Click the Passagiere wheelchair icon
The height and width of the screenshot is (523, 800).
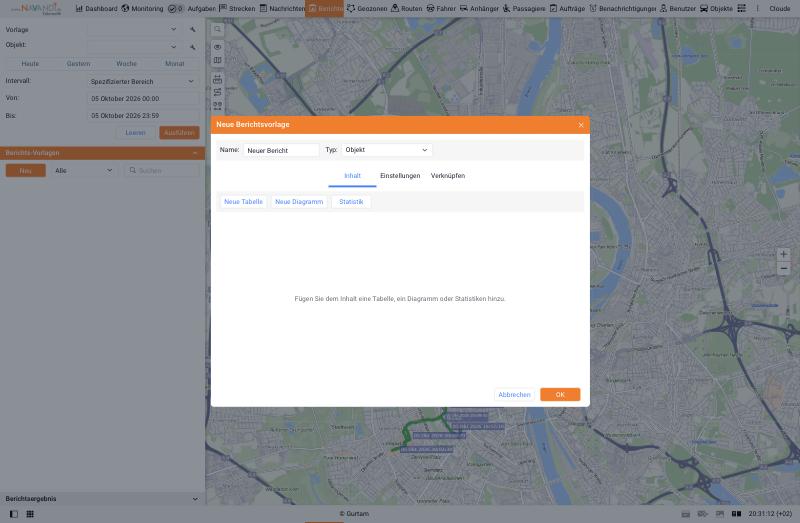tap(506, 9)
